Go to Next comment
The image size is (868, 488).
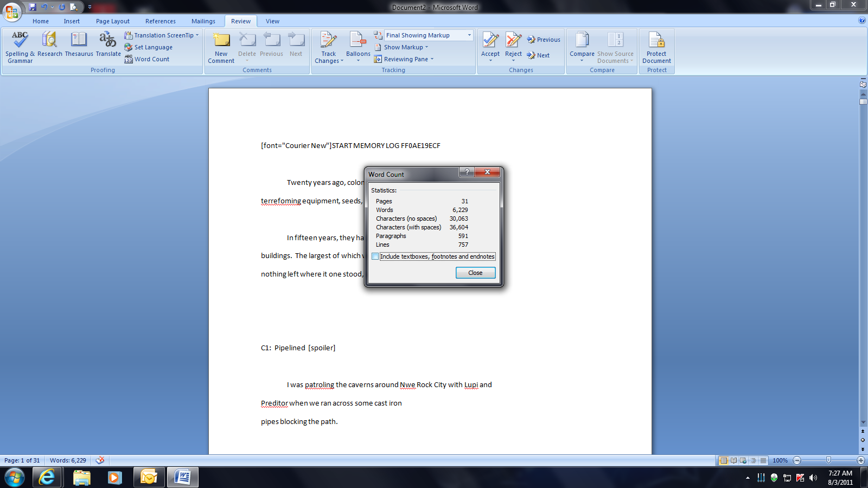[x=296, y=44]
